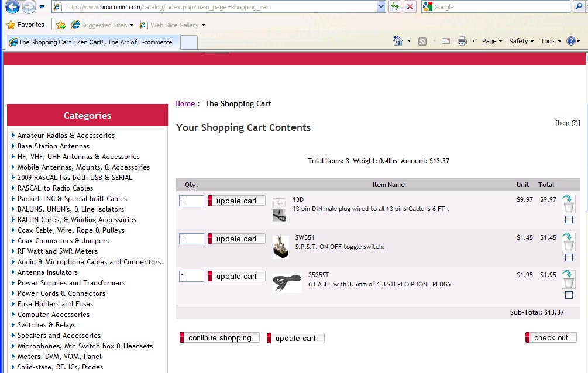Click quantity field for 3535ST item
Viewport: 588px width, 373px height.
pyautogui.click(x=191, y=277)
